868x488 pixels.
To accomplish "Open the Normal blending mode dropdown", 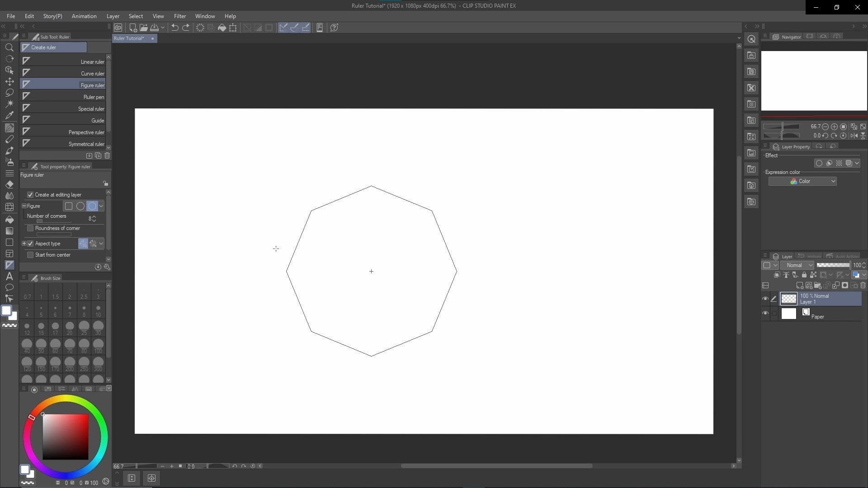I will (x=797, y=265).
